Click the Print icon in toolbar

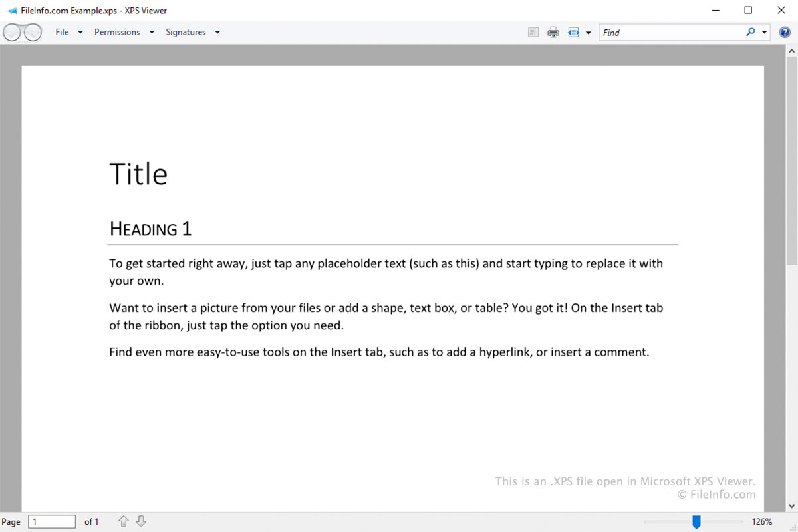click(553, 32)
